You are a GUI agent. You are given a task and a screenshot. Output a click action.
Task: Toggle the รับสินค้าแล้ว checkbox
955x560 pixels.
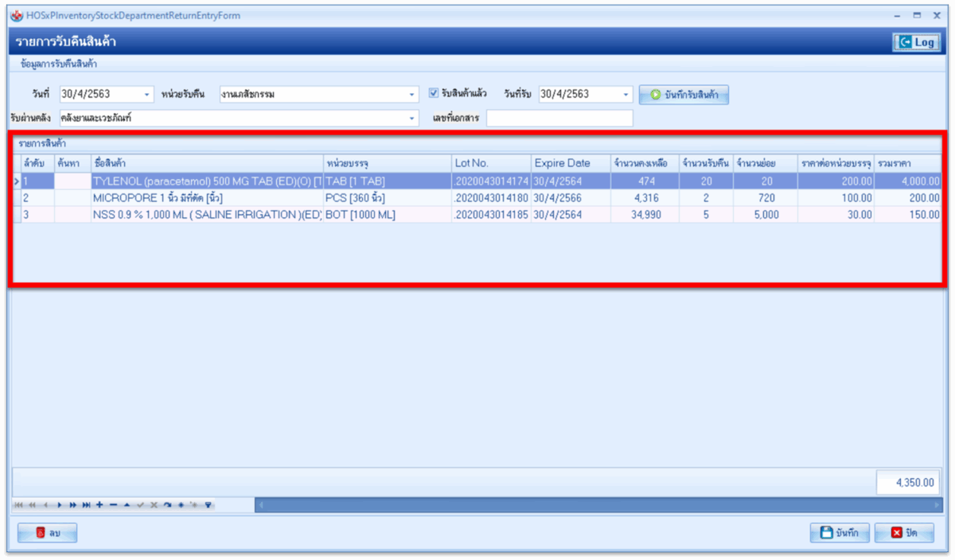point(434,93)
